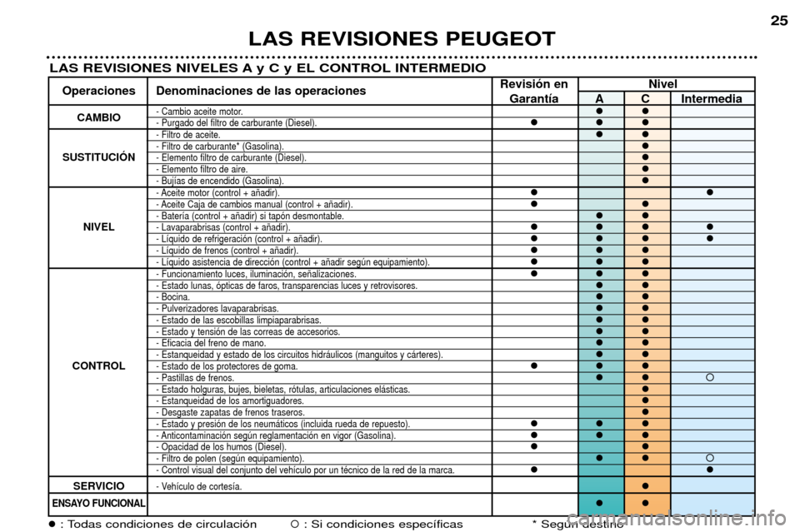Click the A dot in Cambio aceite motor row
This screenshot has height=532, width=800.
599,111
